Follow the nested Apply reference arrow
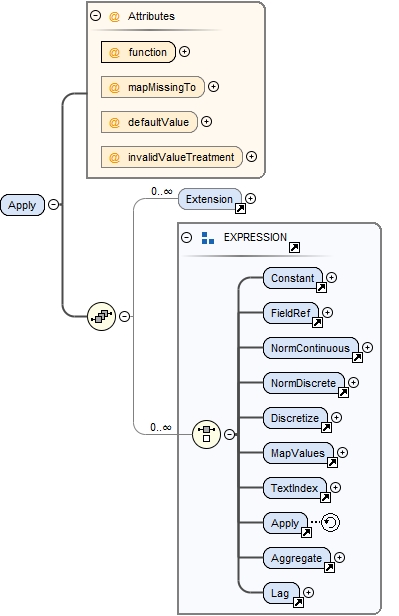The image size is (399, 616). coord(306,533)
